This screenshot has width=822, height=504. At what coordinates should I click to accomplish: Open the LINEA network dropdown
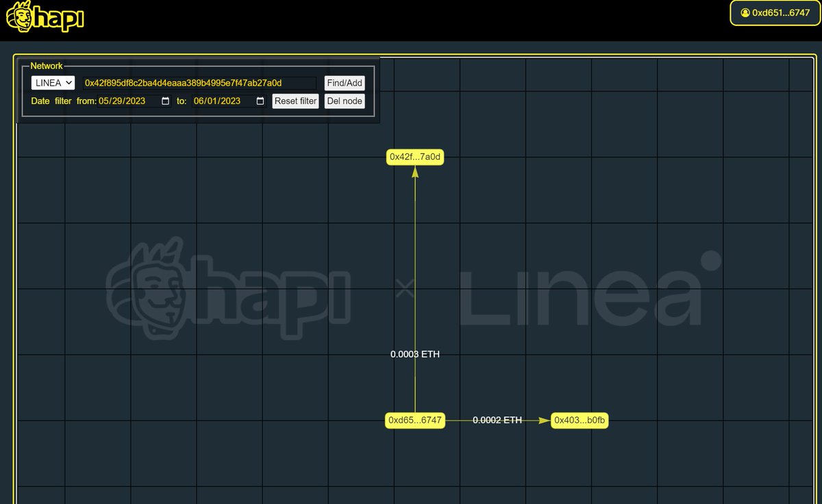(53, 83)
